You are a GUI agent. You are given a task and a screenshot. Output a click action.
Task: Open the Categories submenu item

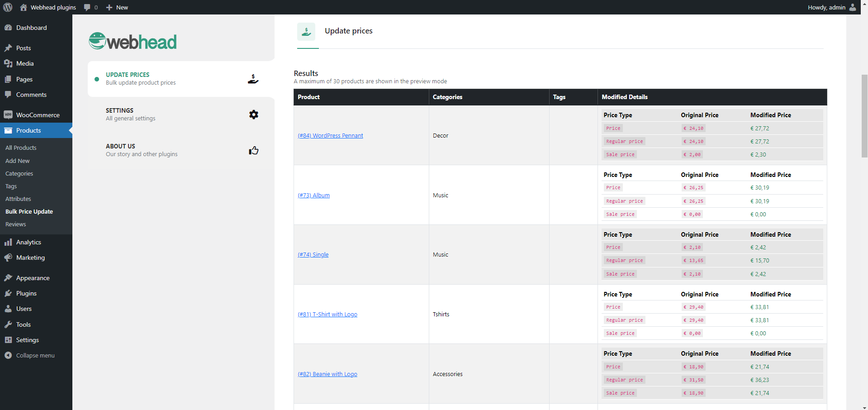(x=19, y=173)
